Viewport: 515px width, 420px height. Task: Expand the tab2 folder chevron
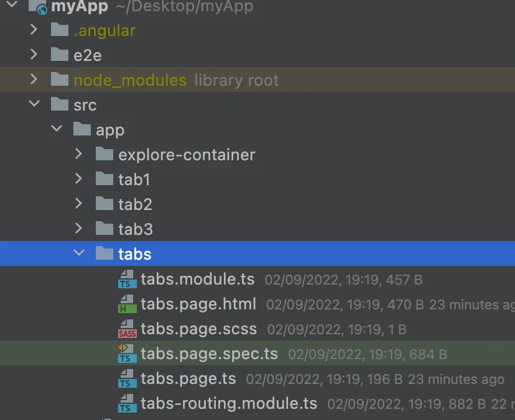(x=78, y=203)
